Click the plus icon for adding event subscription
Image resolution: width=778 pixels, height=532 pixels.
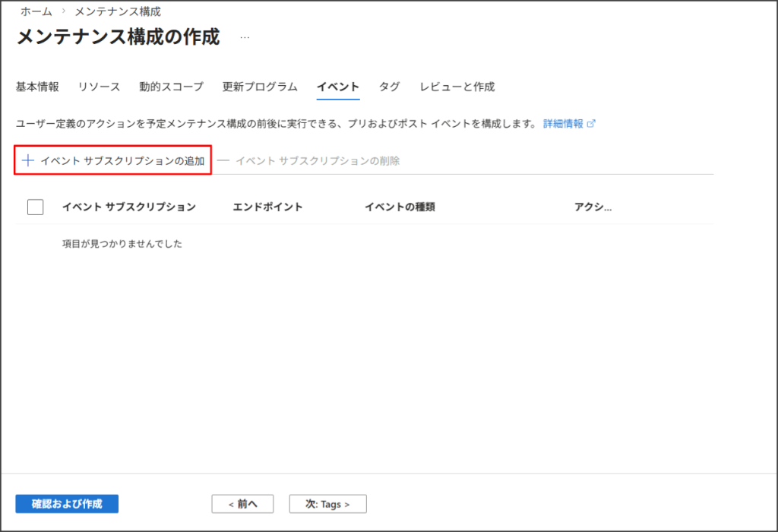point(28,160)
